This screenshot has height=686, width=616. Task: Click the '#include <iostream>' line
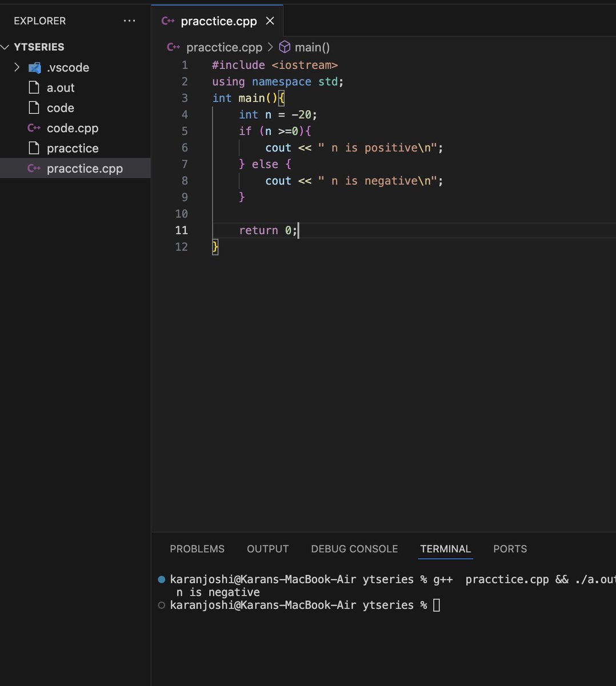(x=275, y=65)
